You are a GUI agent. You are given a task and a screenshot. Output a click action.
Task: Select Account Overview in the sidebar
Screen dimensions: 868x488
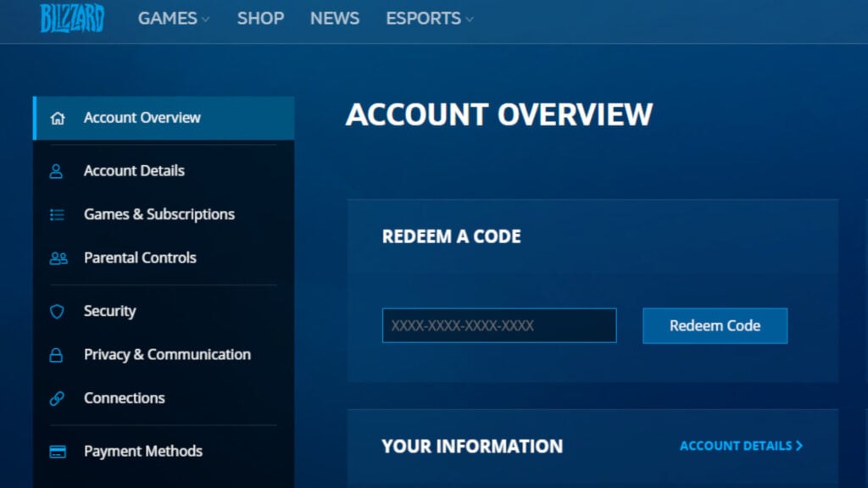141,118
